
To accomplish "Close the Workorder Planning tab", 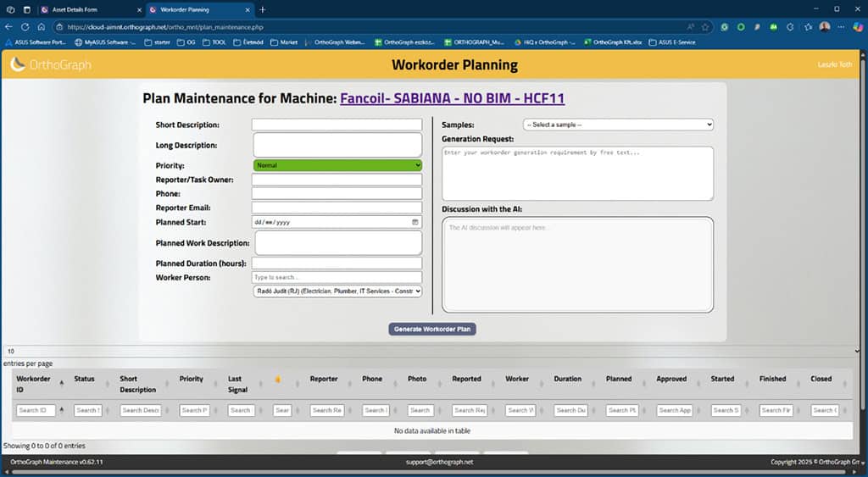I will coord(248,9).
